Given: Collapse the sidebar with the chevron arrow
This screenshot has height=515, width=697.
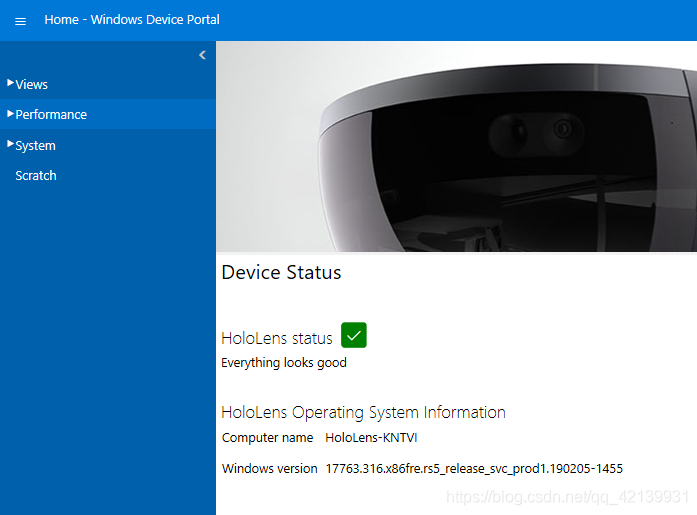Looking at the screenshot, I should pyautogui.click(x=202, y=55).
